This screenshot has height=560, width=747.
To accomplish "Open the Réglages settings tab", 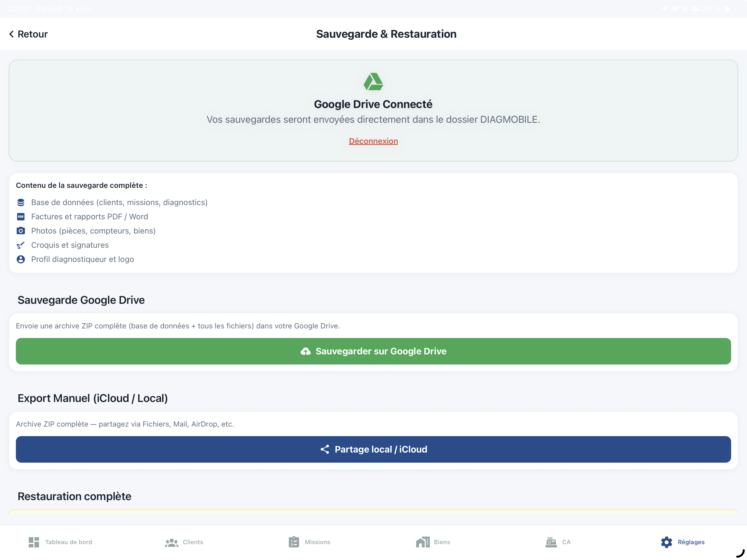I will [x=683, y=542].
